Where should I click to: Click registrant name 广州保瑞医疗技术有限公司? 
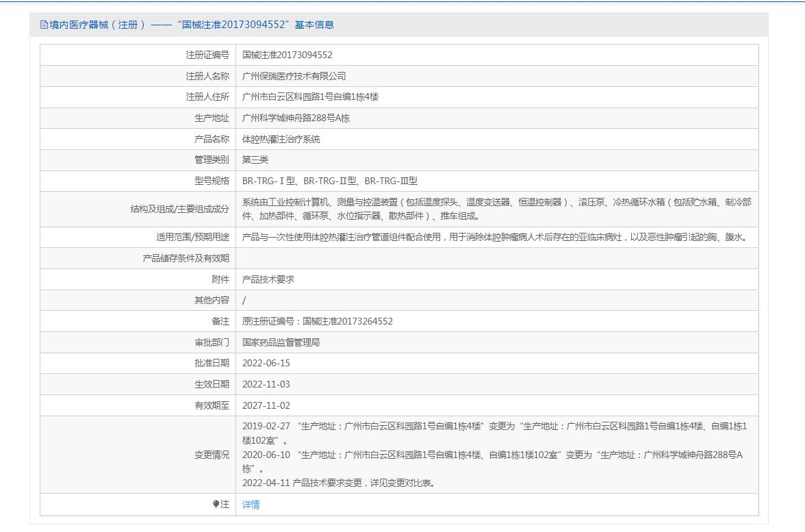pyautogui.click(x=294, y=76)
